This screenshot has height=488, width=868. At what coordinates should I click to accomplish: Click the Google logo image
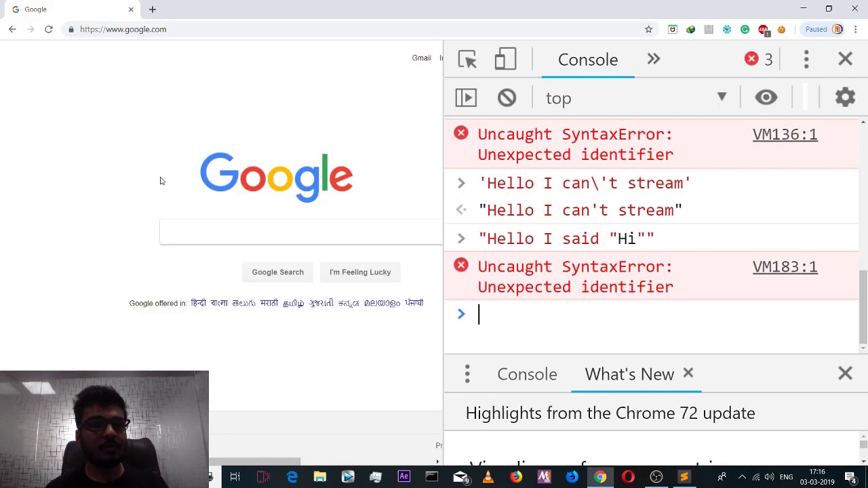[276, 177]
